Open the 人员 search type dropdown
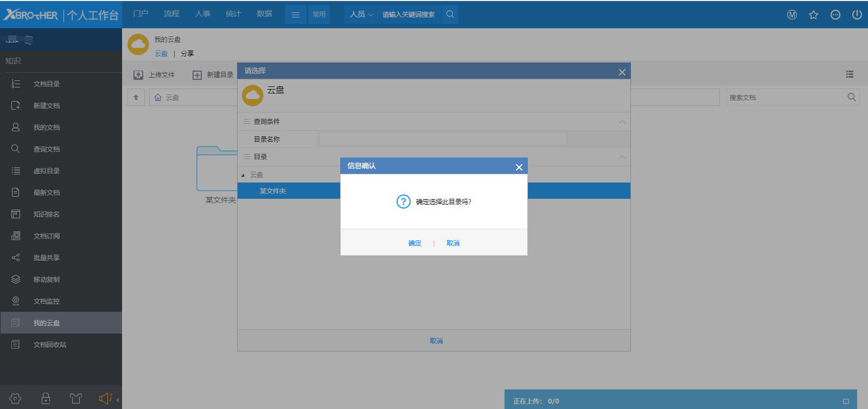Image resolution: width=868 pixels, height=409 pixels. (x=361, y=15)
